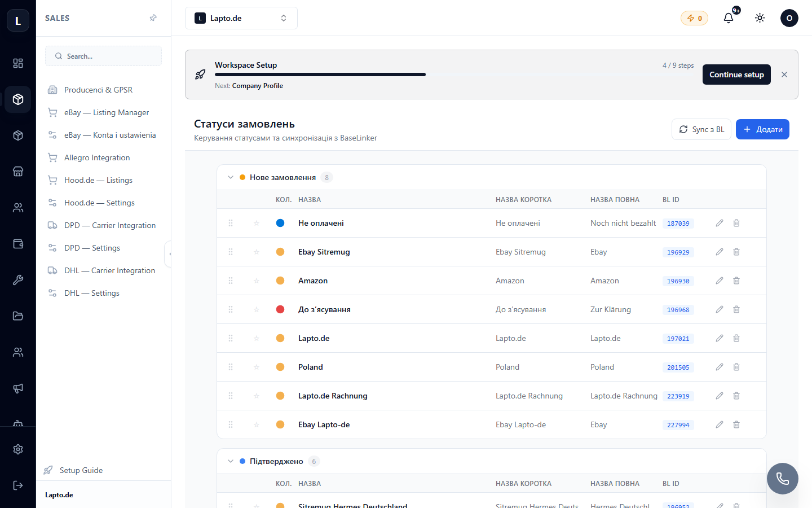Delete the Lapto.de Rachnung status

point(736,396)
